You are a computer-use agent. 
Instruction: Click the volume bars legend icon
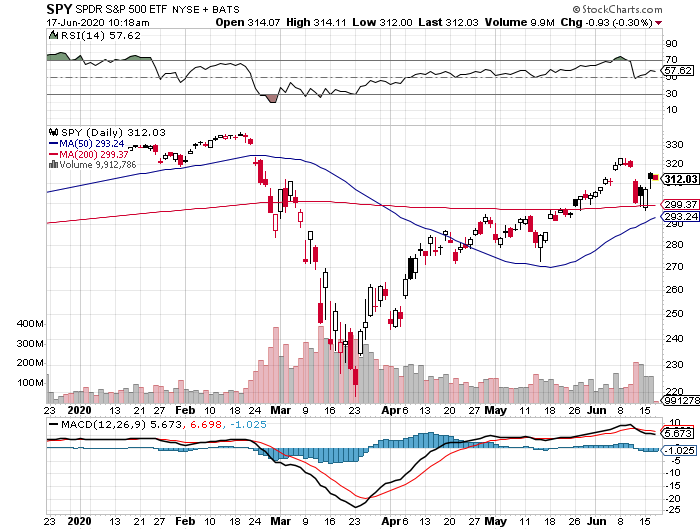tap(53, 164)
